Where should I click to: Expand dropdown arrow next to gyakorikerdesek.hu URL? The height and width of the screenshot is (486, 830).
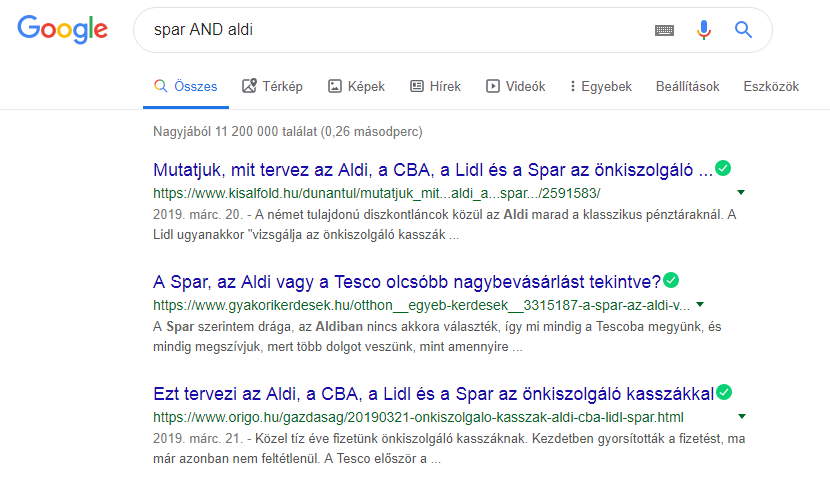700,304
